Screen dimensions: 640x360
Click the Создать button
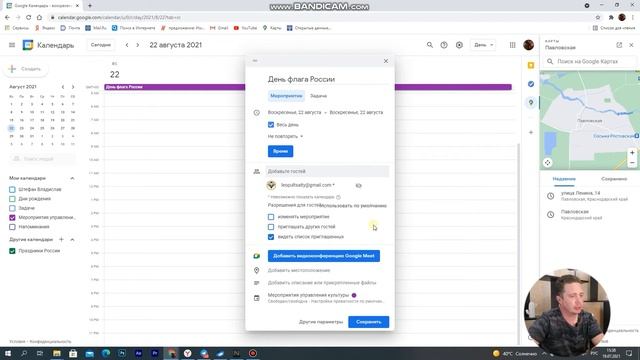pos(26,69)
